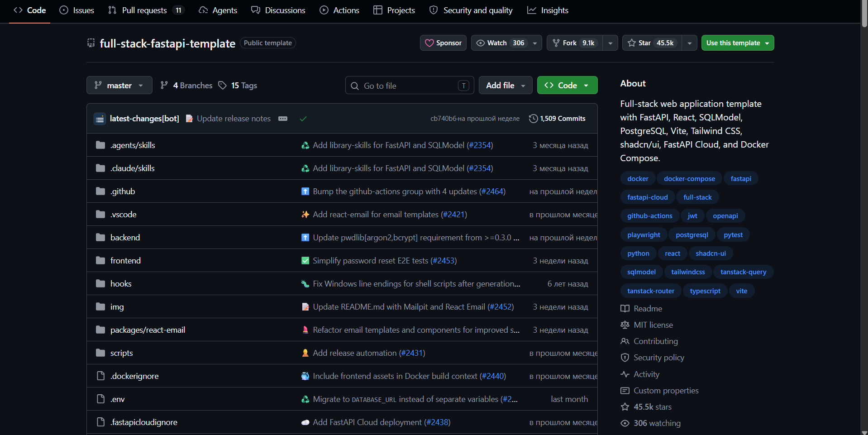The height and width of the screenshot is (435, 868).
Task: Open pull request #2453 link
Action: tap(444, 261)
